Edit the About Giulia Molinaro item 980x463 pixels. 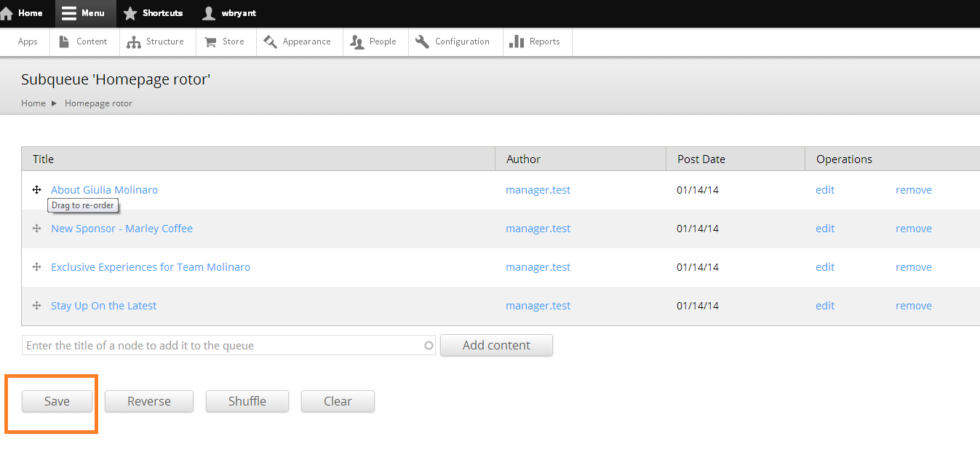pos(825,190)
